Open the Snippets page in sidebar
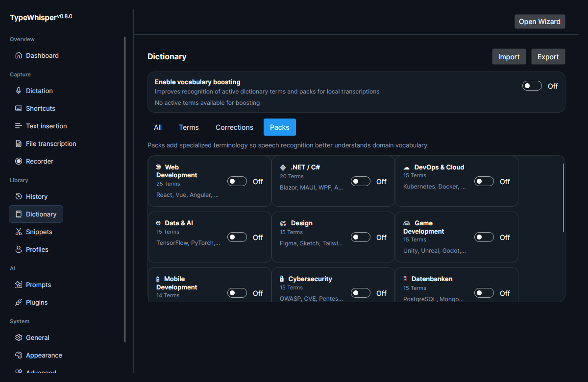 tap(34, 232)
